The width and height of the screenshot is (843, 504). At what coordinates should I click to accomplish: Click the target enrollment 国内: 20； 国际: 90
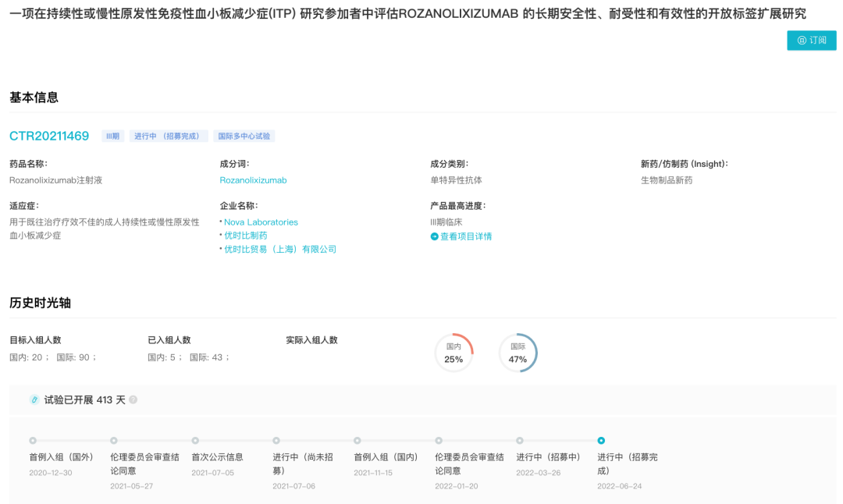click(53, 357)
